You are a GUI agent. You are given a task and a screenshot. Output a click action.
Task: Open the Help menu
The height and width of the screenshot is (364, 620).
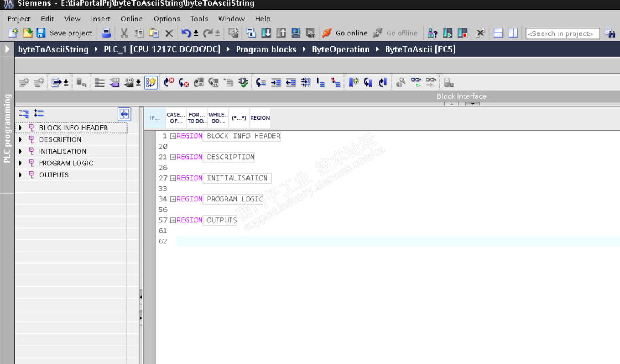pos(263,19)
